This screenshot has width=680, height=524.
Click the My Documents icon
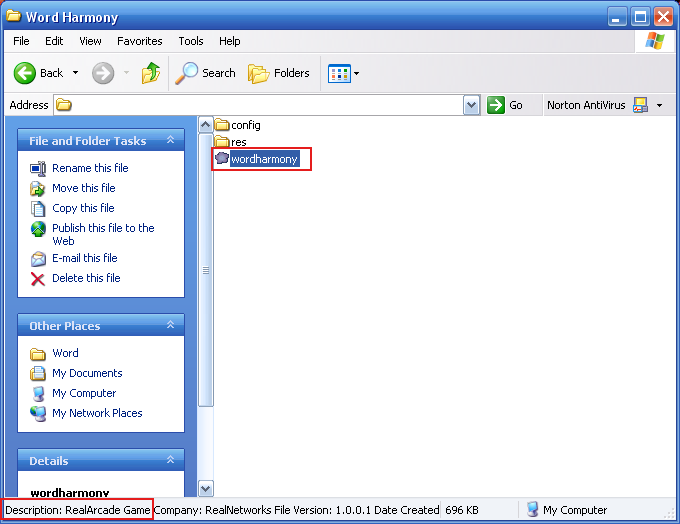(x=38, y=373)
